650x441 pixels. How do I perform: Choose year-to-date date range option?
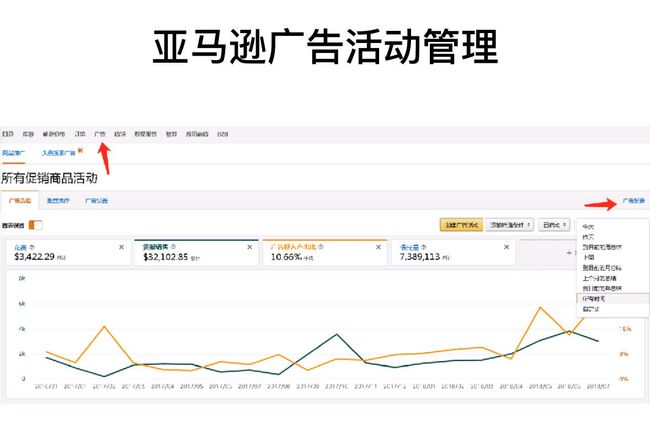(613, 288)
